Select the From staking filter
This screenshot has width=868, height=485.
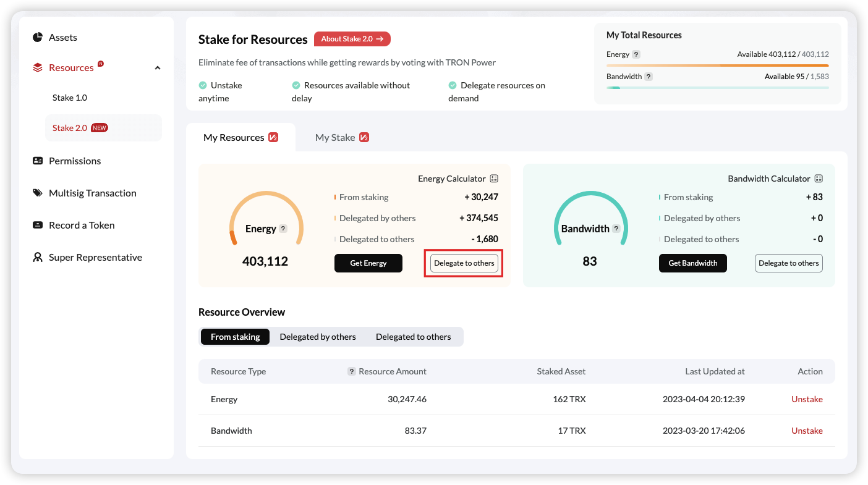tap(235, 337)
